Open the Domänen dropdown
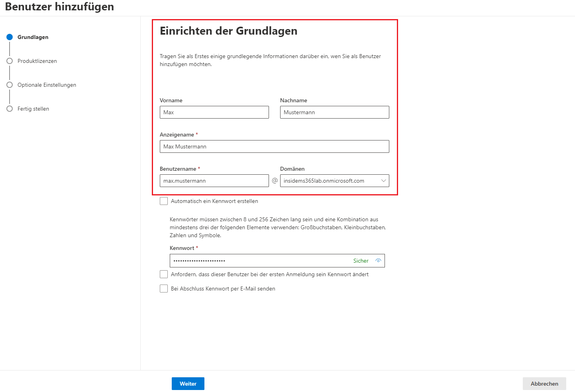575x392 pixels. point(329,181)
